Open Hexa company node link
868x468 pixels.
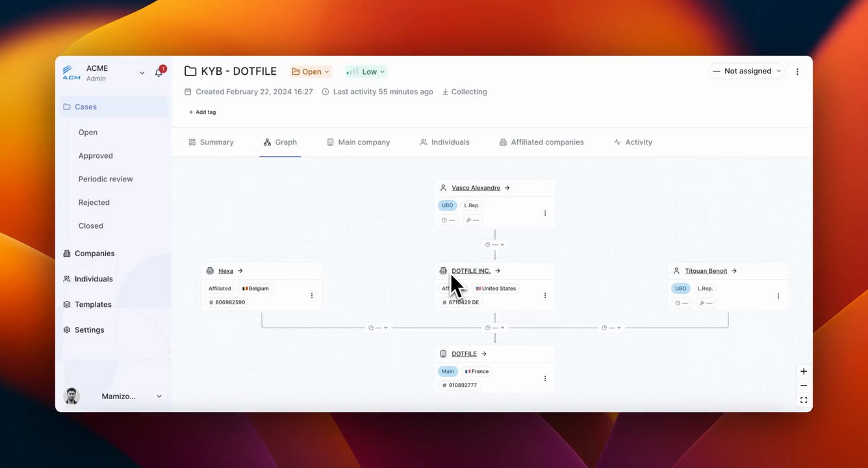(x=225, y=271)
